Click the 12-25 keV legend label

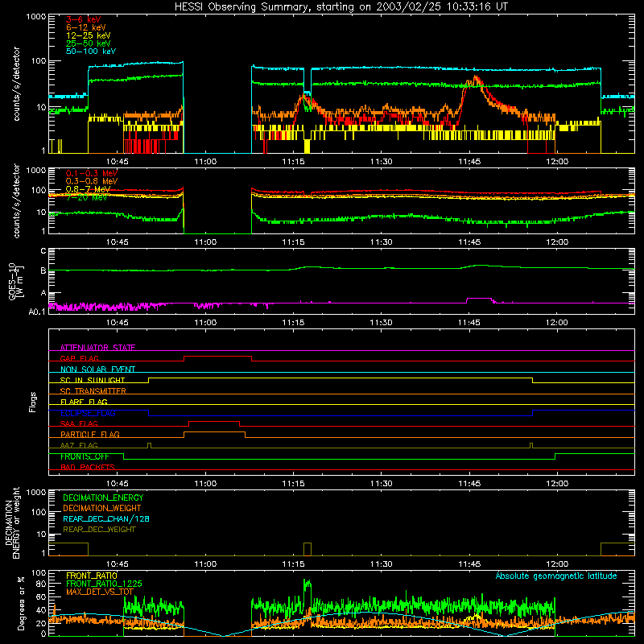pos(89,35)
